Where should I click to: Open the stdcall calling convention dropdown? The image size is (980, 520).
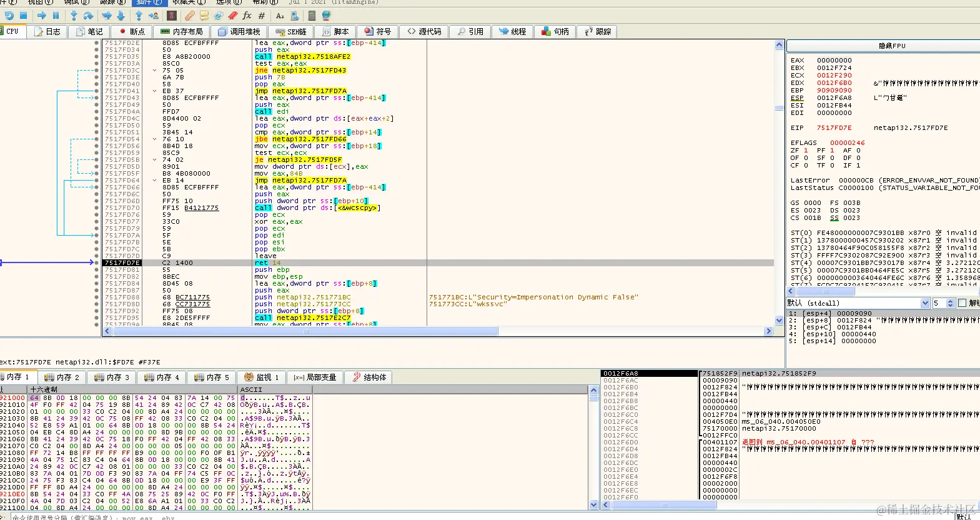click(x=858, y=303)
